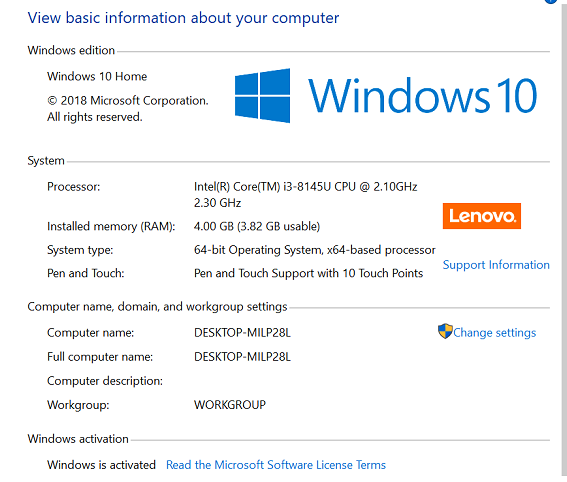This screenshot has height=482, width=567.
Task: Click the Lenovo brand logo
Action: 482,216
